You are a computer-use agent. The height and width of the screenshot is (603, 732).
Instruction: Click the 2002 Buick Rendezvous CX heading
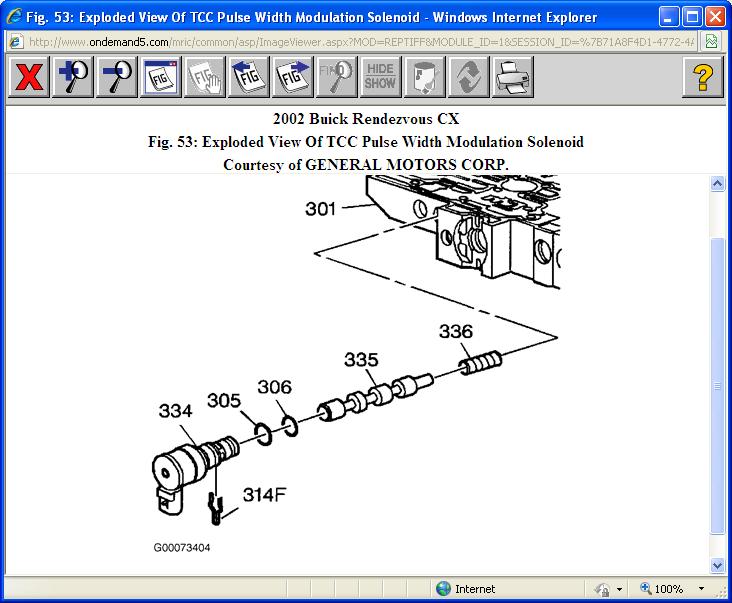[x=366, y=119]
